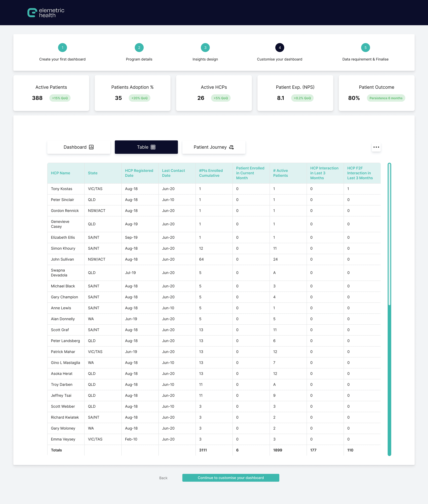Click the Tony Kostas table row

62,189
